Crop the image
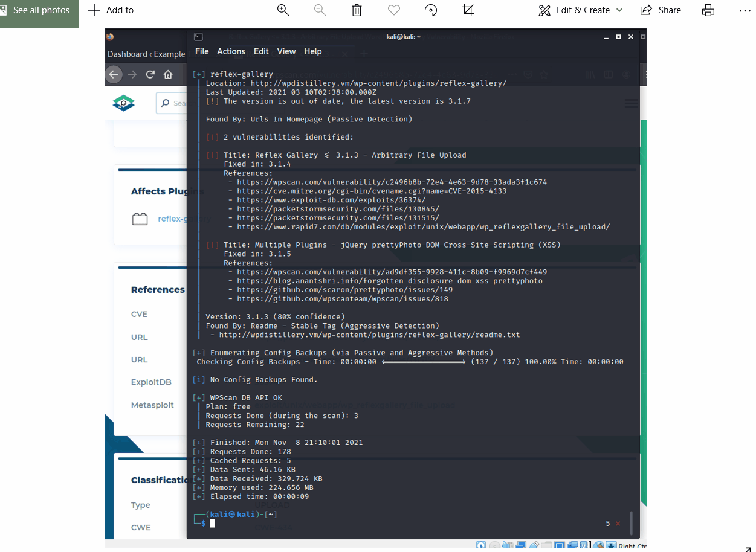This screenshot has height=552, width=756. (x=468, y=10)
